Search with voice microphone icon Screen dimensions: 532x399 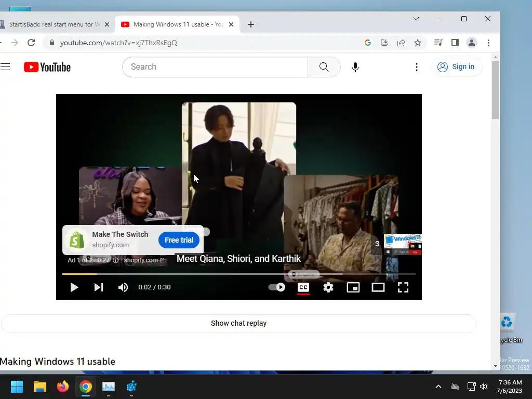[355, 67]
